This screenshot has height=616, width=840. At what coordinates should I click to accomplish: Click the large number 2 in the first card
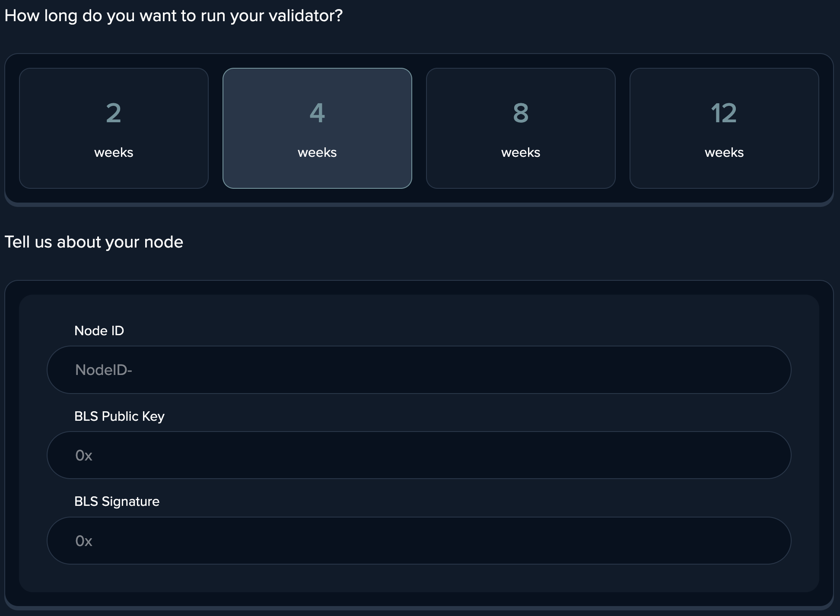tap(114, 113)
